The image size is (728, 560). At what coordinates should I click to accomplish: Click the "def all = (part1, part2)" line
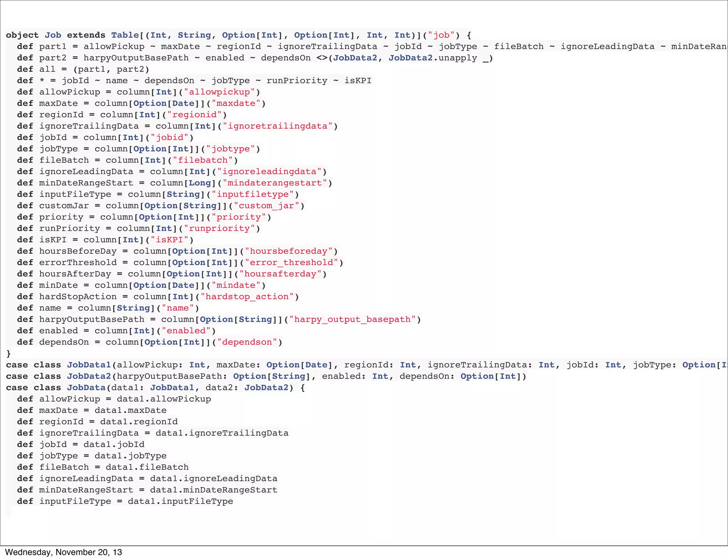(83, 69)
